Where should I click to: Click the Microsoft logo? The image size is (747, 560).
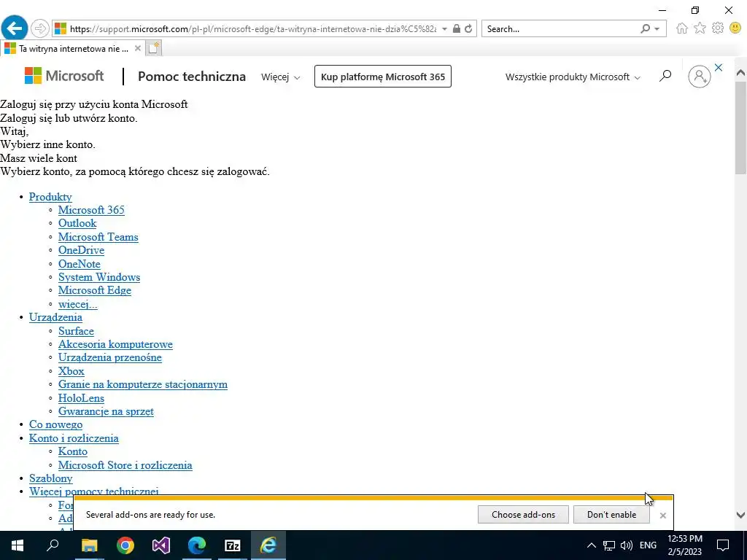[64, 76]
